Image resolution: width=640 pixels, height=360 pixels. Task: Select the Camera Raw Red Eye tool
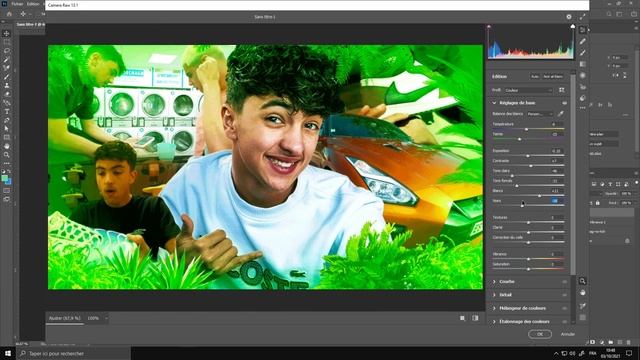582,87
